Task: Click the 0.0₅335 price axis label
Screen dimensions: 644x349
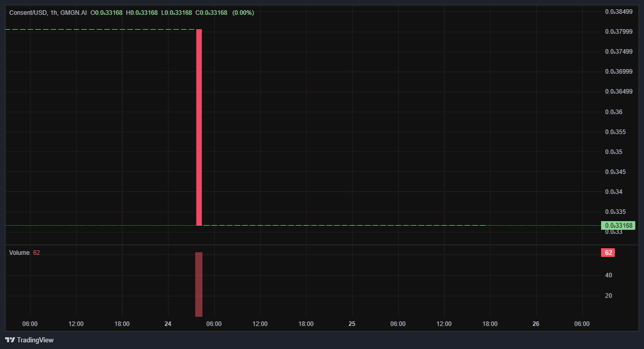Action: [x=616, y=212]
